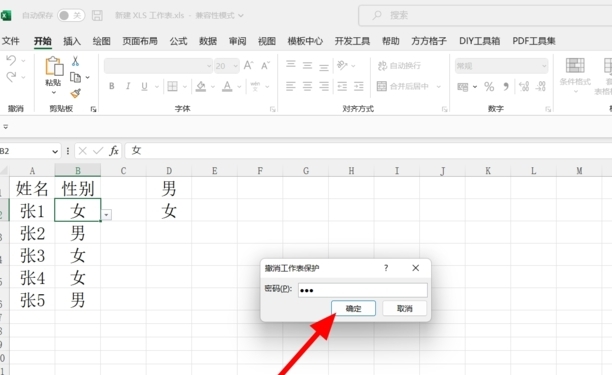Click the Fill Color bucket icon

point(201,86)
